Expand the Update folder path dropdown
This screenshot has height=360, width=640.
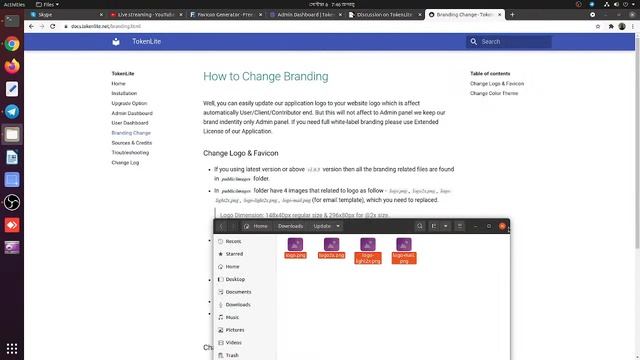(338, 226)
